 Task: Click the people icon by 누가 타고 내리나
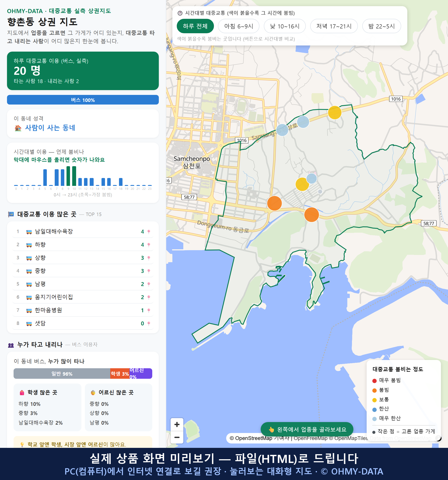click(x=11, y=345)
